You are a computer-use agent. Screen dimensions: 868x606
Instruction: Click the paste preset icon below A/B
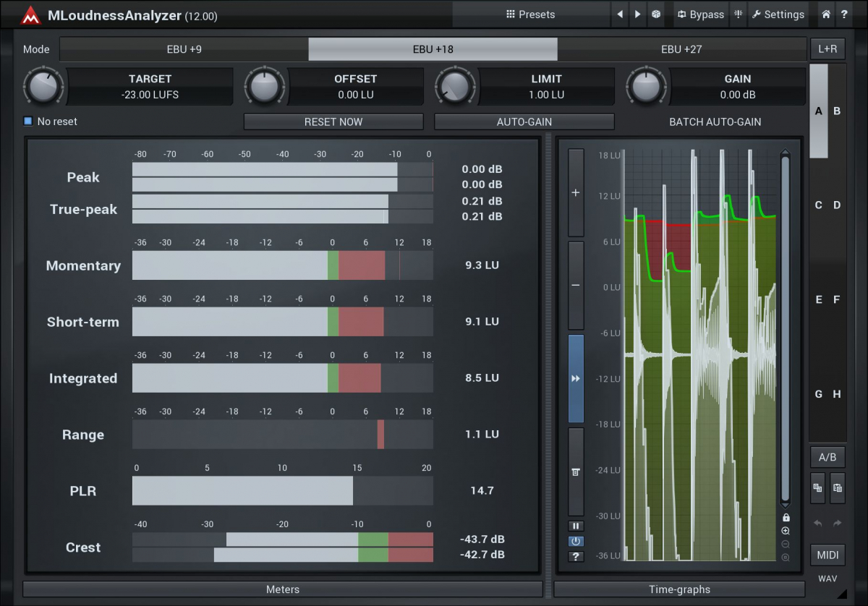click(837, 488)
